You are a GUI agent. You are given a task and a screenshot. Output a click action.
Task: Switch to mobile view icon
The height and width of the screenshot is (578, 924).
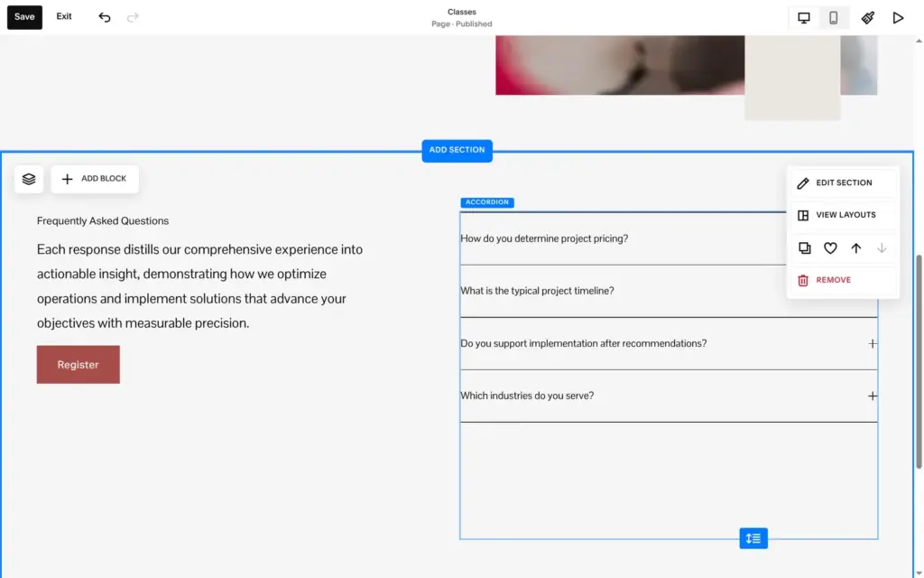833,18
